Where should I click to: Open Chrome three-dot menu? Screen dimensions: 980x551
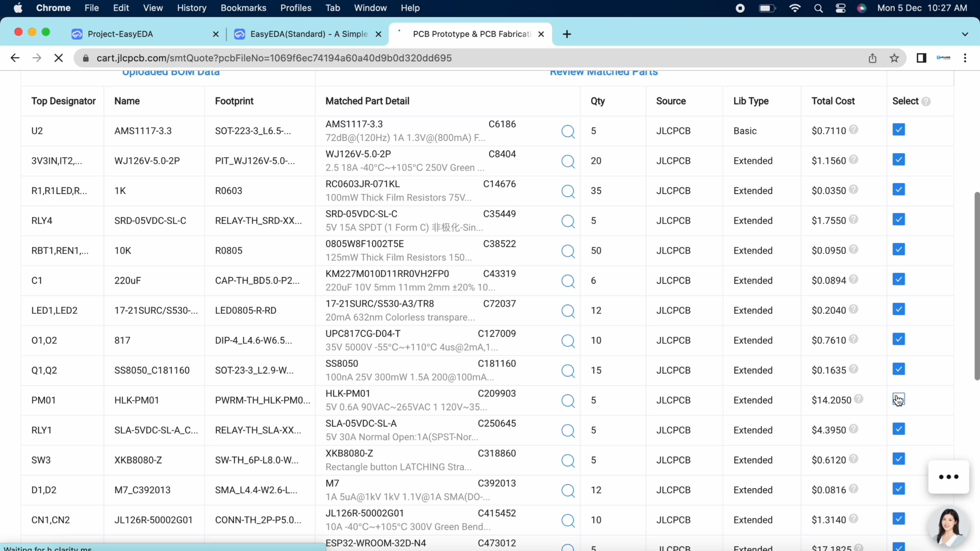pyautogui.click(x=965, y=58)
